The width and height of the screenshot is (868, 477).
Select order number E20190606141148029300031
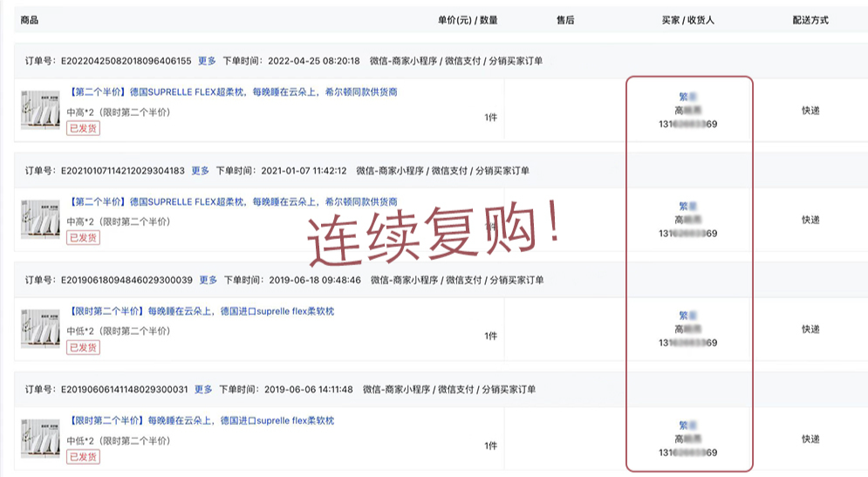tap(125, 390)
